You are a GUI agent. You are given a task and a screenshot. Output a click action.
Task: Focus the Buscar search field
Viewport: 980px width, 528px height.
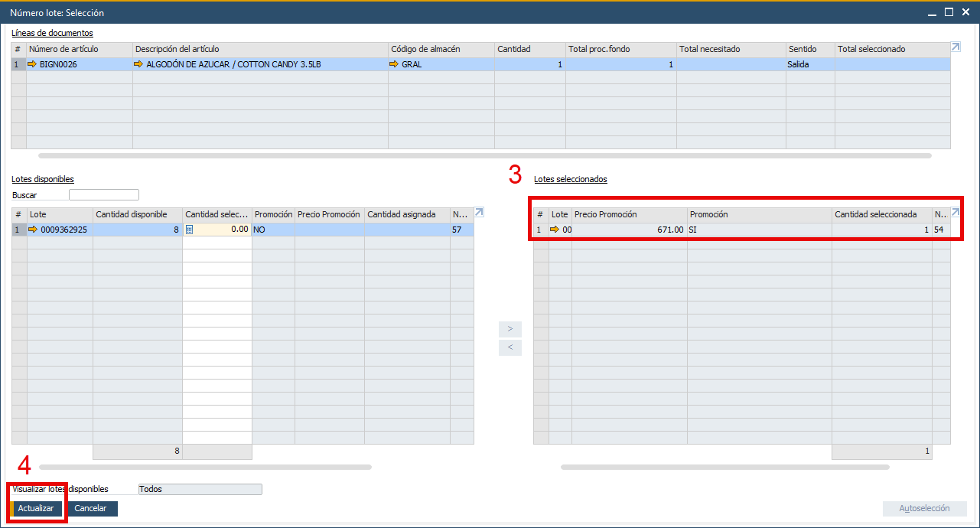tap(104, 195)
